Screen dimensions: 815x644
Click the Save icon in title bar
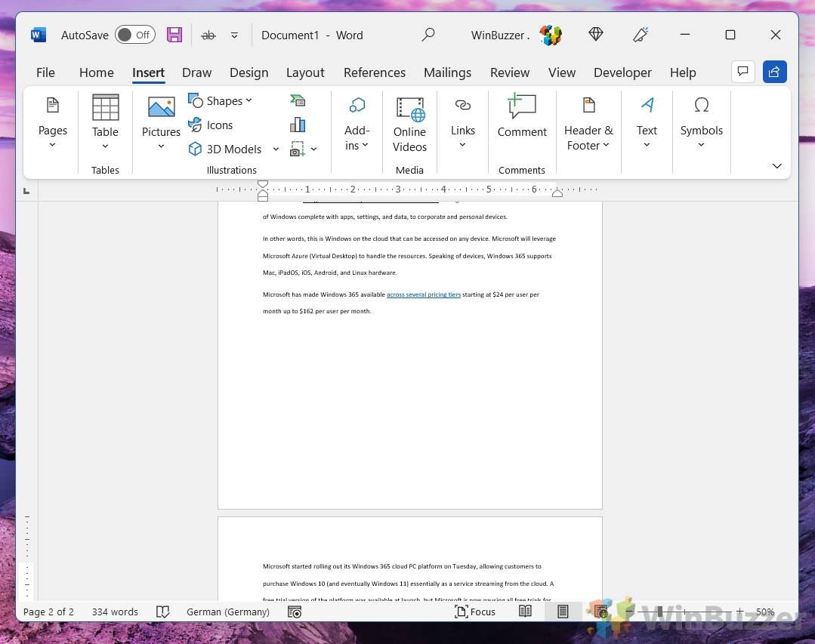[x=174, y=35]
